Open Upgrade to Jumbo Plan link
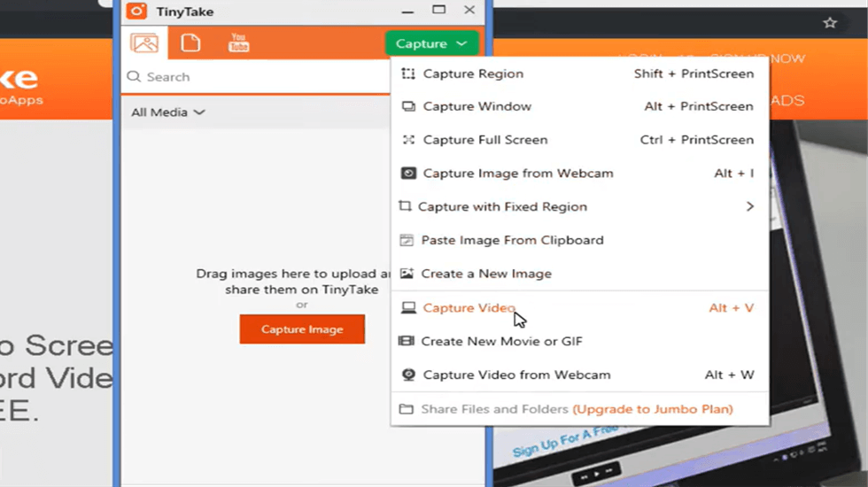This screenshot has height=487, width=868. pyautogui.click(x=653, y=409)
